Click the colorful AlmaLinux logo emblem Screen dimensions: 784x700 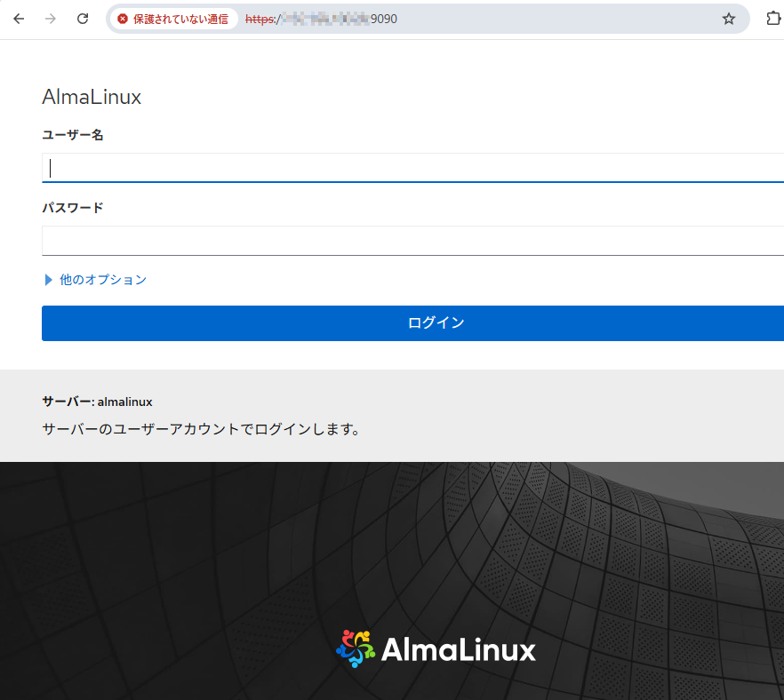pos(356,649)
